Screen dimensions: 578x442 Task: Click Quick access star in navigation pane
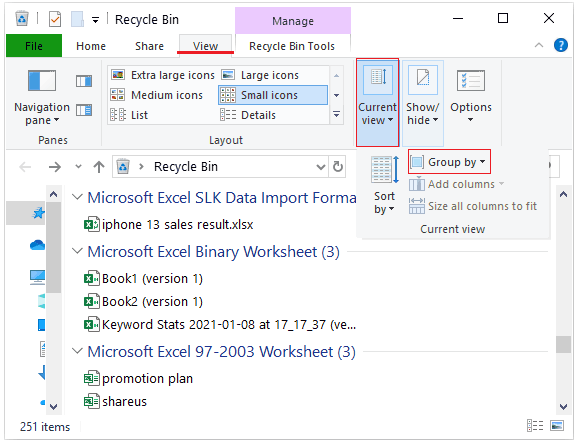tap(38, 213)
